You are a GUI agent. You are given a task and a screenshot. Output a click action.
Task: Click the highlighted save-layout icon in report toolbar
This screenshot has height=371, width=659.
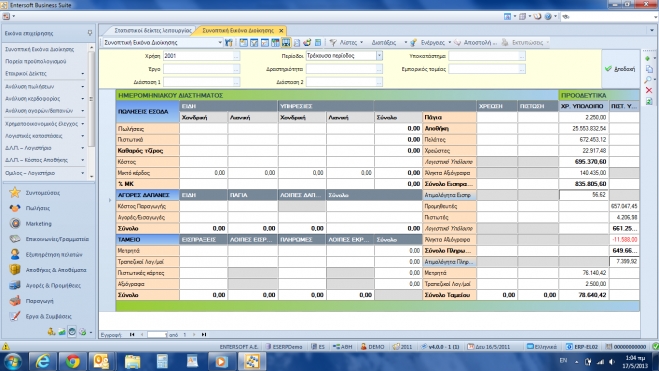click(286, 42)
